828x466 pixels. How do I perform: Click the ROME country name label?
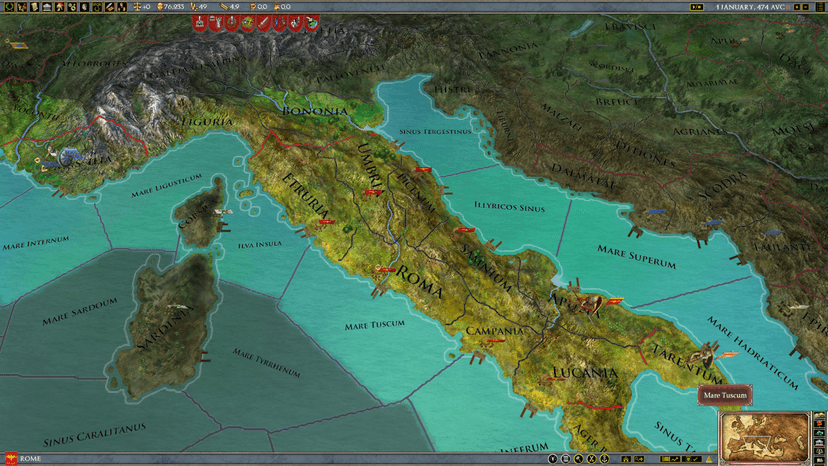pos(31,459)
